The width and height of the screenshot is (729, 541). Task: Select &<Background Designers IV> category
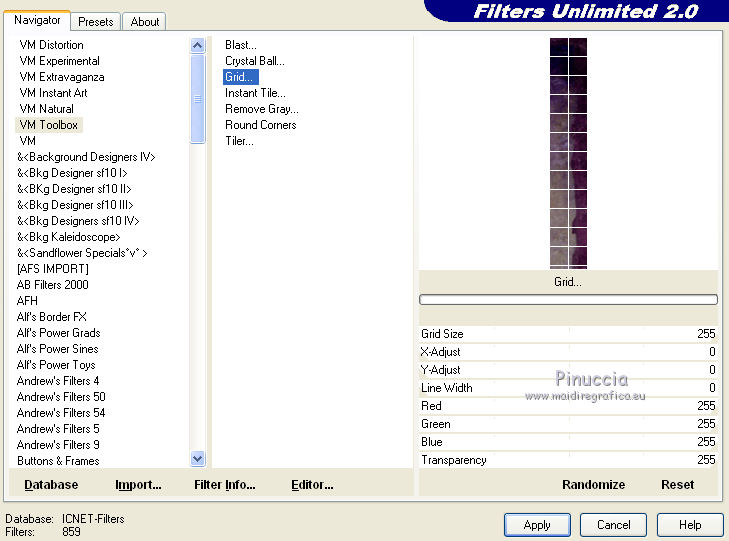[86, 157]
